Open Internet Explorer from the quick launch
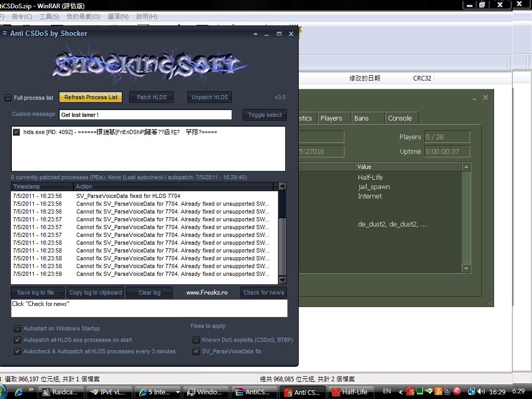Image resolution: width=532 pixels, height=399 pixels. [x=19, y=392]
